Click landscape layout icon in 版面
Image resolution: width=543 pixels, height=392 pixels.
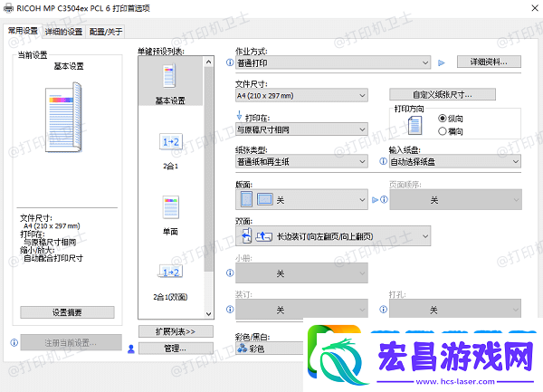coord(265,199)
